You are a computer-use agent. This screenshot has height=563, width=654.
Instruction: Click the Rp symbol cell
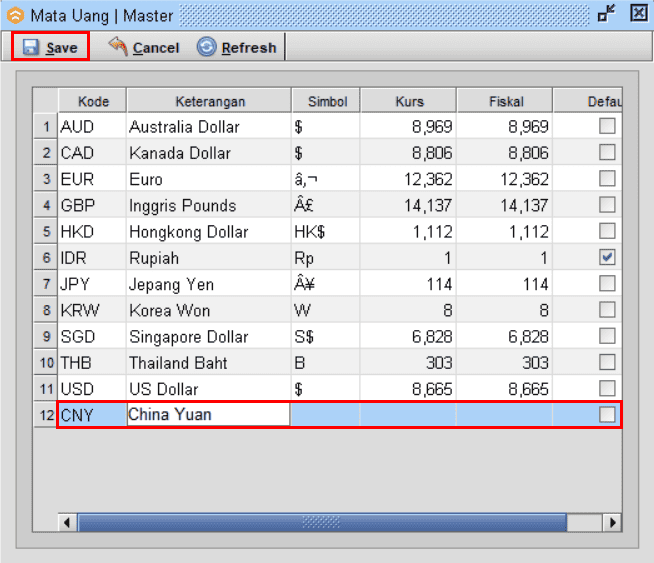pyautogui.click(x=326, y=257)
